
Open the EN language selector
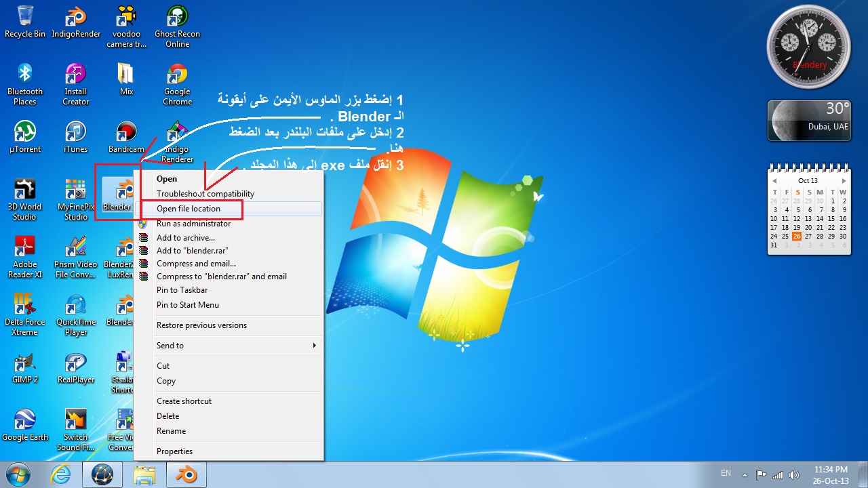pyautogui.click(x=726, y=473)
